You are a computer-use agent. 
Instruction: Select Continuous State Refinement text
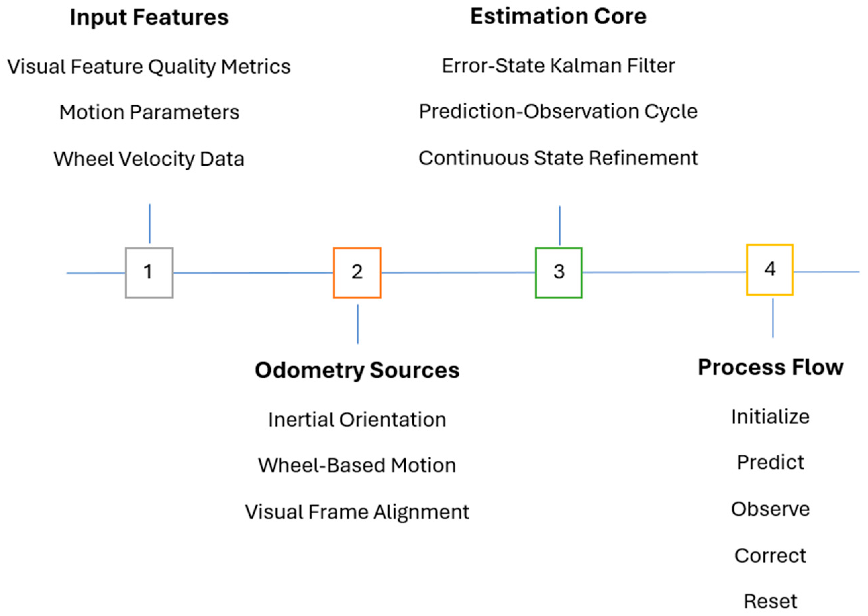[x=558, y=158]
